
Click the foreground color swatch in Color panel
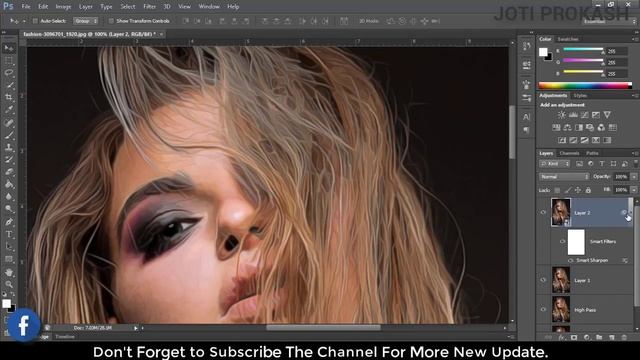(x=543, y=52)
